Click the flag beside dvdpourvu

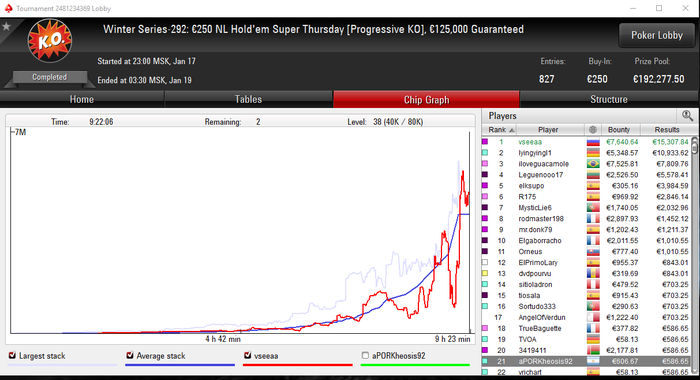tap(593, 274)
